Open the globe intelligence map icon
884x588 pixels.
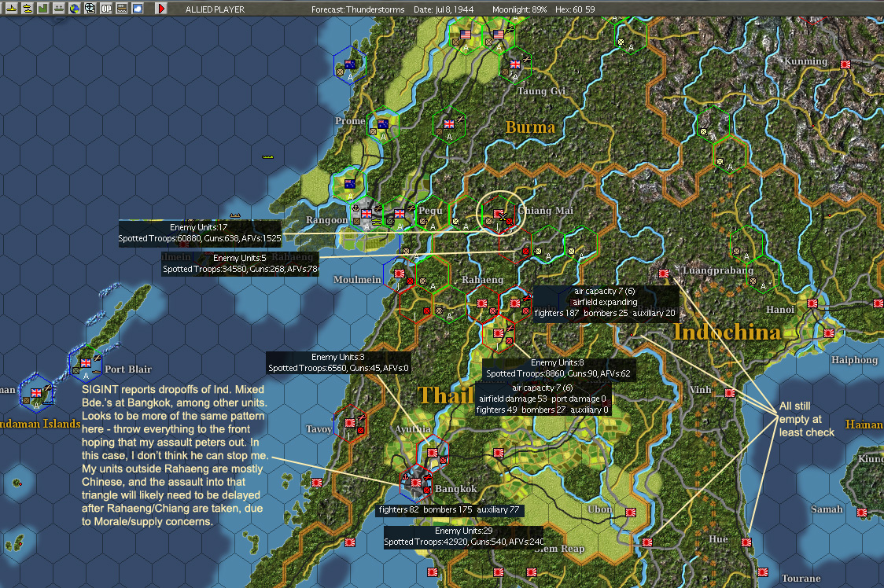pyautogui.click(x=75, y=9)
